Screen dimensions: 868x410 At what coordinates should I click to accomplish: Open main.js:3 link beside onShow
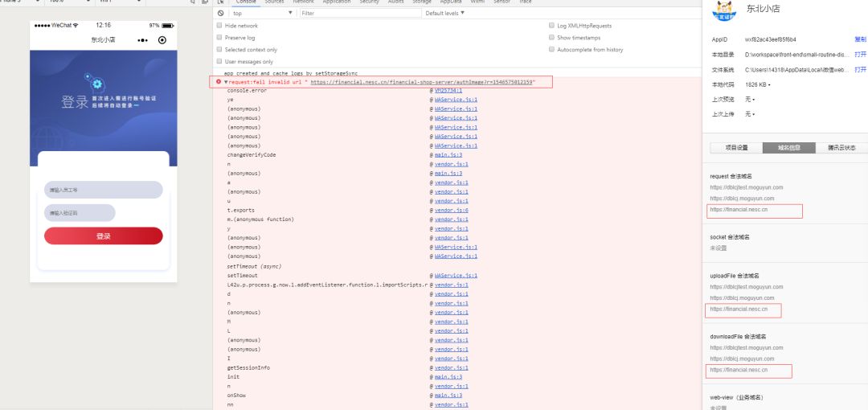click(448, 396)
